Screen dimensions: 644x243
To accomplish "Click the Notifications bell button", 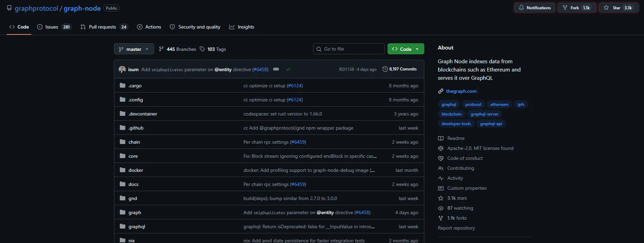I will pos(534,8).
